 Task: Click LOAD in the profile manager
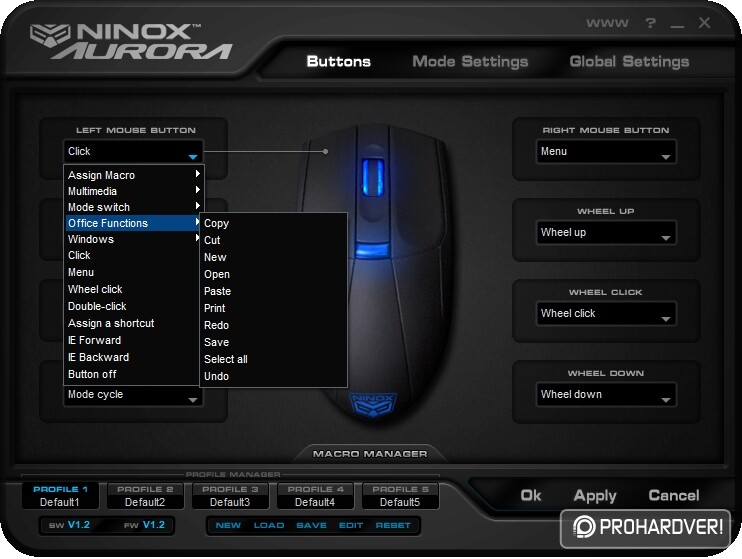(x=269, y=525)
